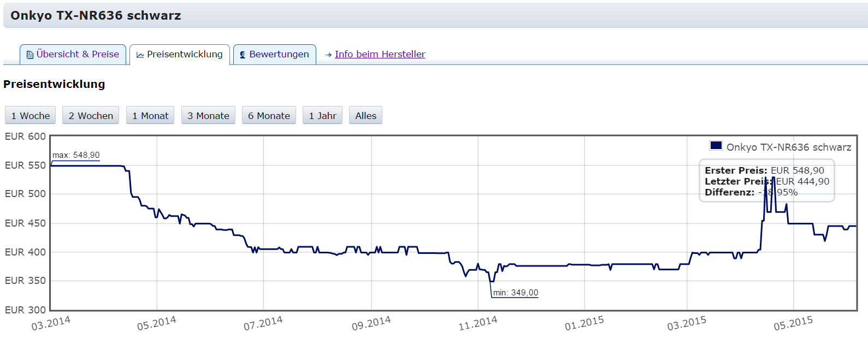This screenshot has width=868, height=338.
Task: Click the EUR 500 axis label
Action: click(x=25, y=194)
